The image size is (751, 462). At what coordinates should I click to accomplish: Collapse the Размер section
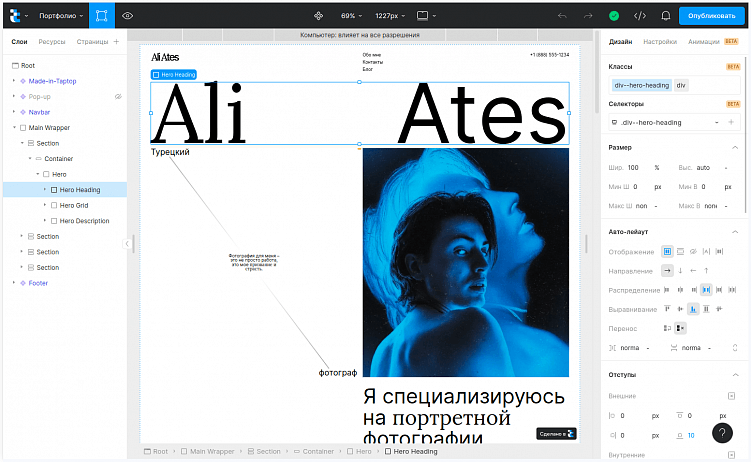pos(735,147)
